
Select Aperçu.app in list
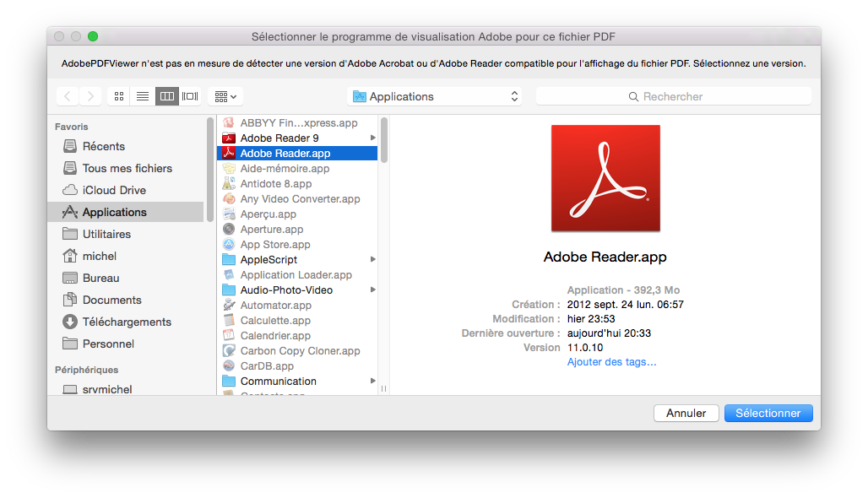click(x=297, y=214)
